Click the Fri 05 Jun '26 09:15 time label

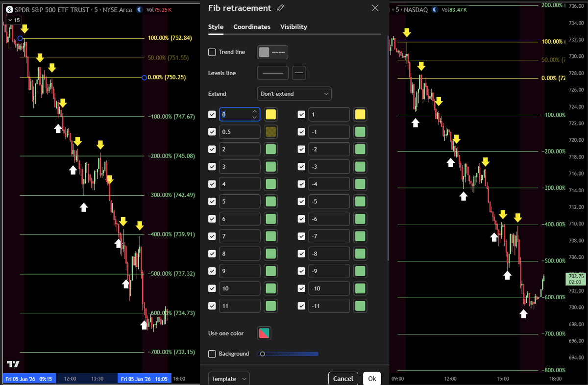click(29, 379)
